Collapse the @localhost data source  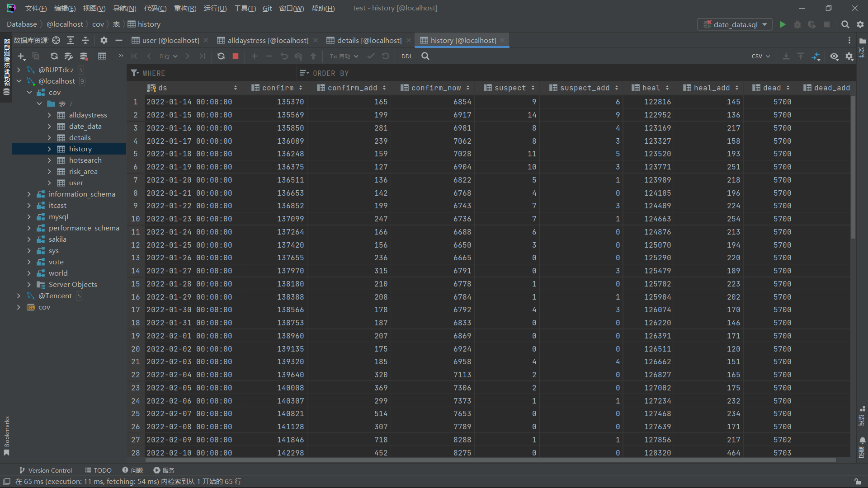pos(19,81)
